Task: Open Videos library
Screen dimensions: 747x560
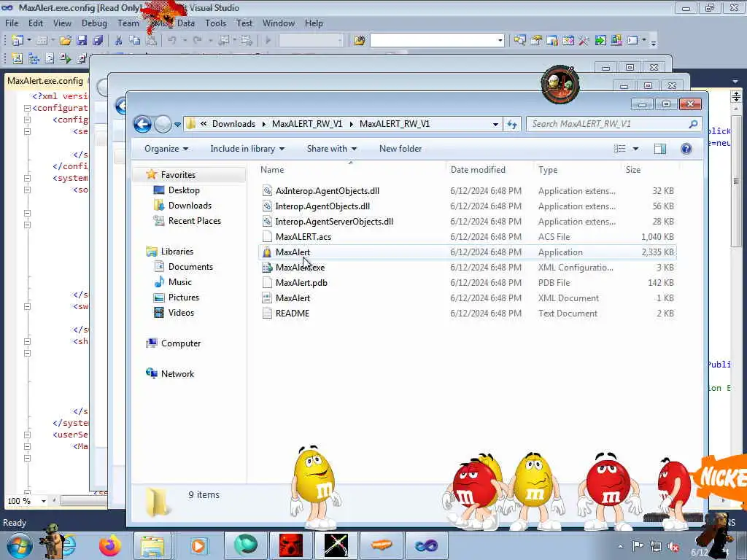Action: 181,312
